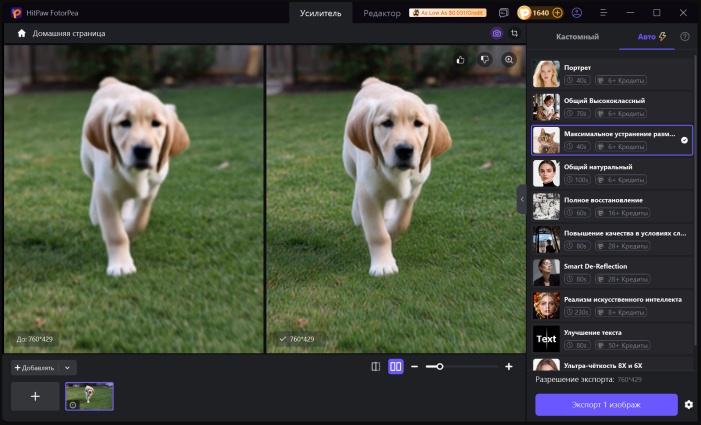Open the help question mark icon
The width and height of the screenshot is (701, 425).
[x=684, y=37]
